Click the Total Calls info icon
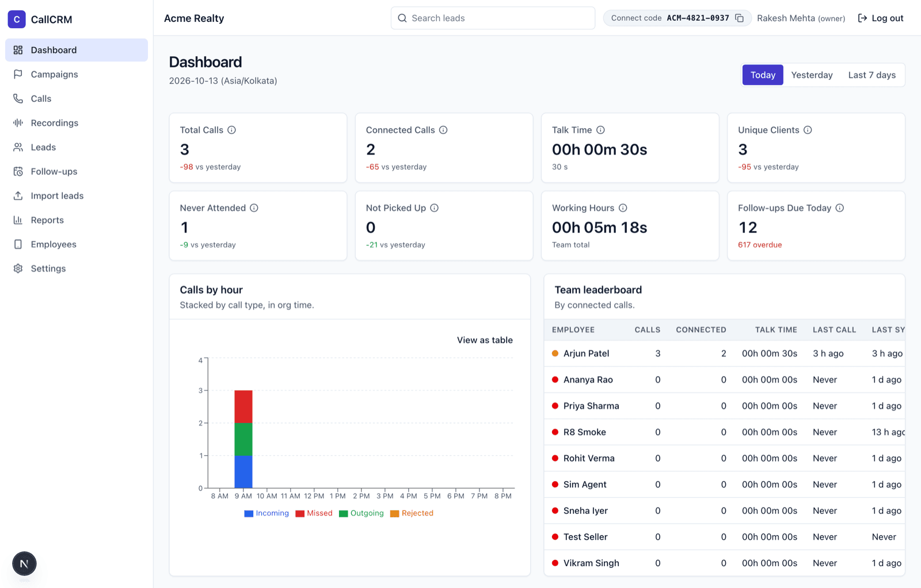 231,130
